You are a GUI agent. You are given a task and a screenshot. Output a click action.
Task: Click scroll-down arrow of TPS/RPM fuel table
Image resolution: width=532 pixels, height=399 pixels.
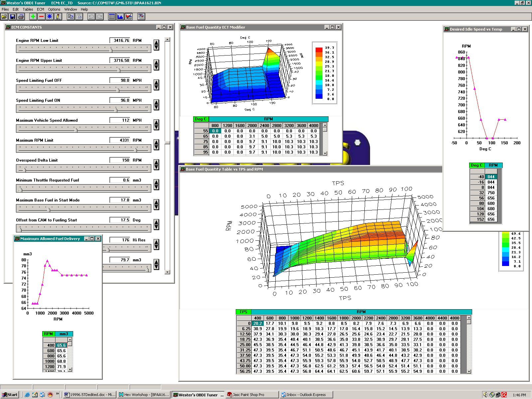(x=469, y=371)
